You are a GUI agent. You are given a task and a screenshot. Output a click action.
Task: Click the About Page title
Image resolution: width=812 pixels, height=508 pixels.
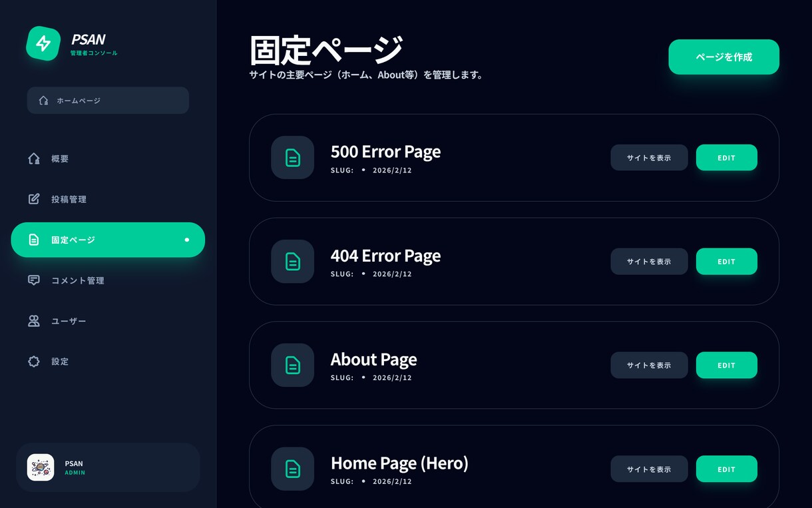(x=373, y=360)
